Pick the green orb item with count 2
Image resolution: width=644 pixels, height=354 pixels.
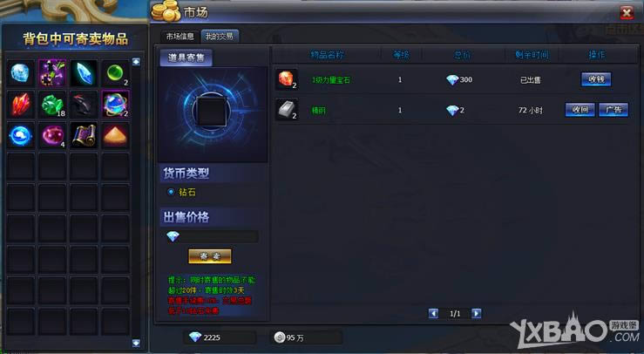[115, 73]
